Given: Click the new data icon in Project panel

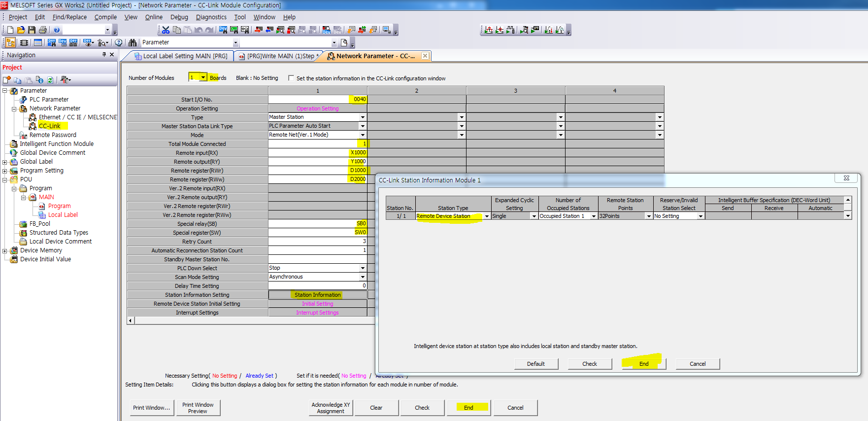Looking at the screenshot, I should (x=7, y=80).
